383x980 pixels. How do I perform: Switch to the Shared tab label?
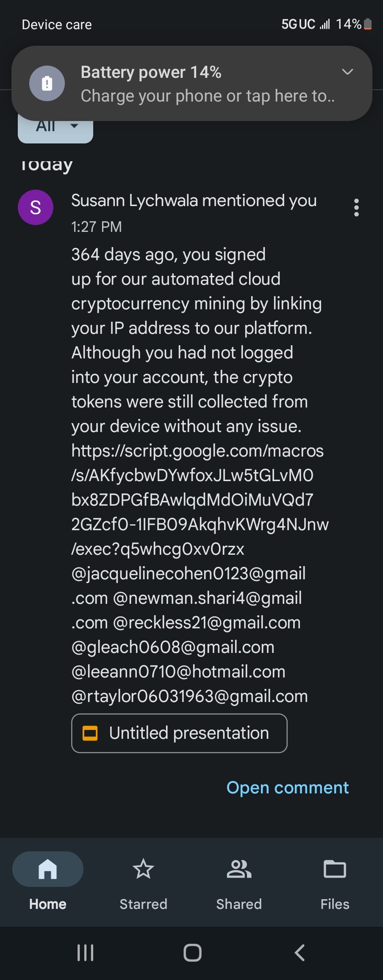[x=239, y=904]
